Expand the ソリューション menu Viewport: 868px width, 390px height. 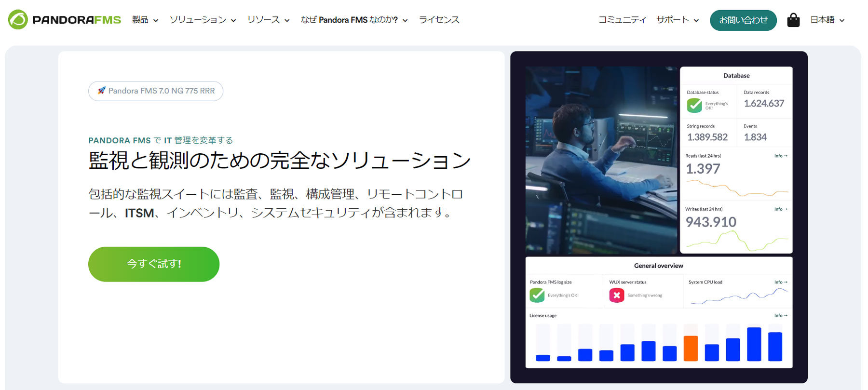[203, 20]
